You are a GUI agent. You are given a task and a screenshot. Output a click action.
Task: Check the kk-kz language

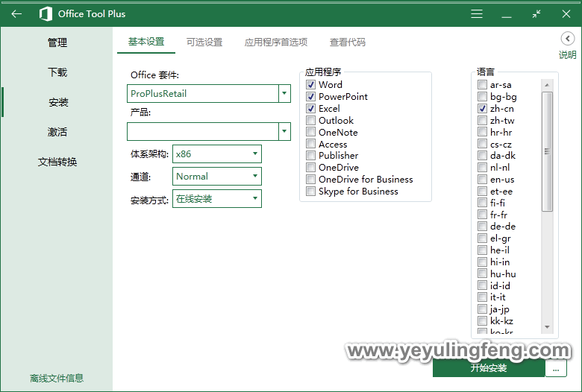click(x=482, y=320)
